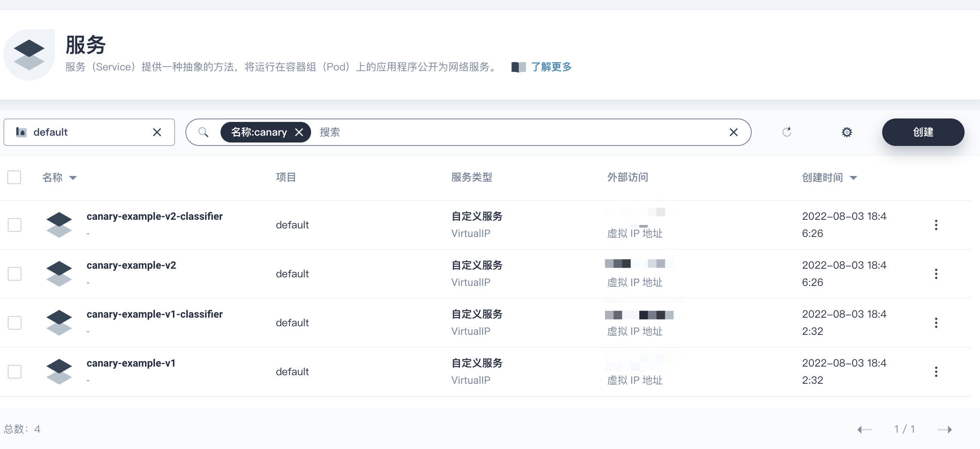Screen dimensions: 980x449
Task: Click service icon of canary-example-v1 row
Action: [x=59, y=372]
